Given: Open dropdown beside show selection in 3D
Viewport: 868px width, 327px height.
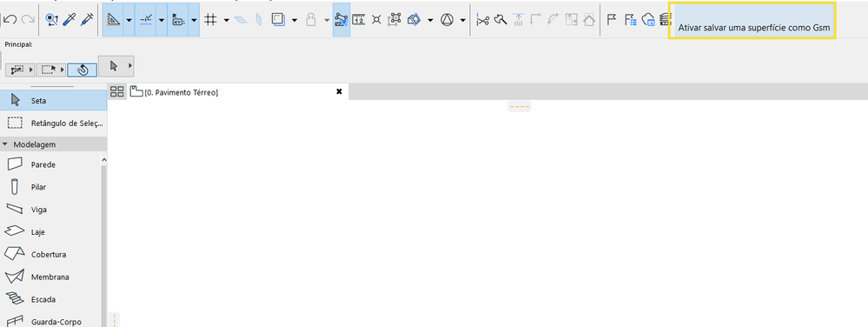Looking at the screenshot, I should pos(430,20).
